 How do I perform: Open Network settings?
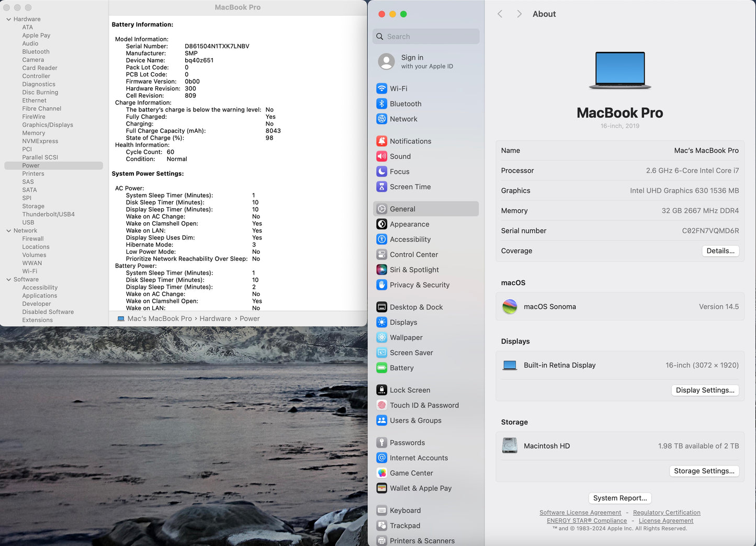pos(404,119)
